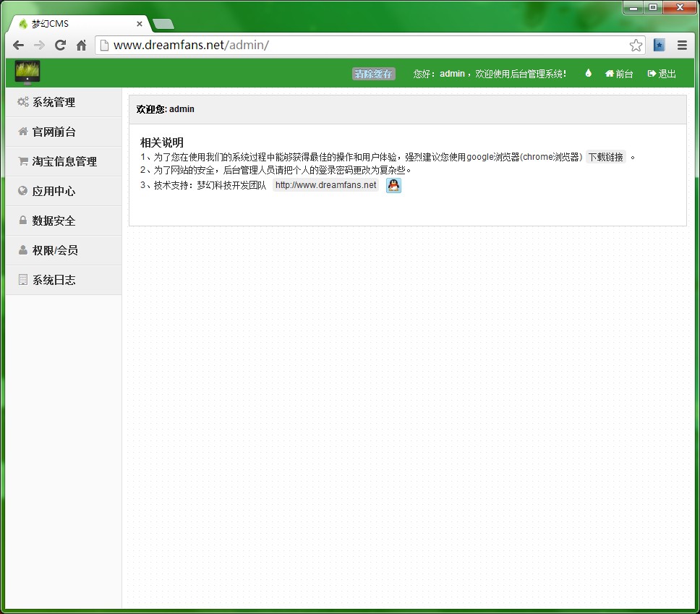Open 淘宝信息管理 in the sidebar

coord(64,161)
